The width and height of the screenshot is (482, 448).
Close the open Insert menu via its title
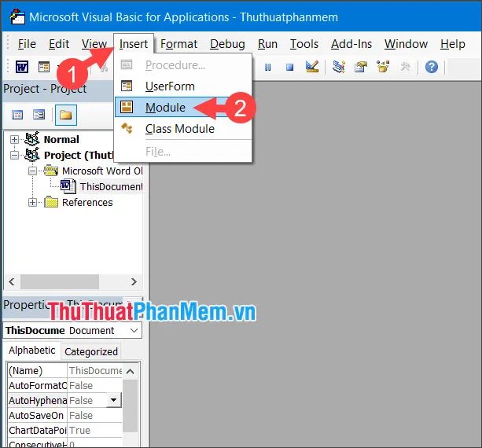[x=134, y=44]
